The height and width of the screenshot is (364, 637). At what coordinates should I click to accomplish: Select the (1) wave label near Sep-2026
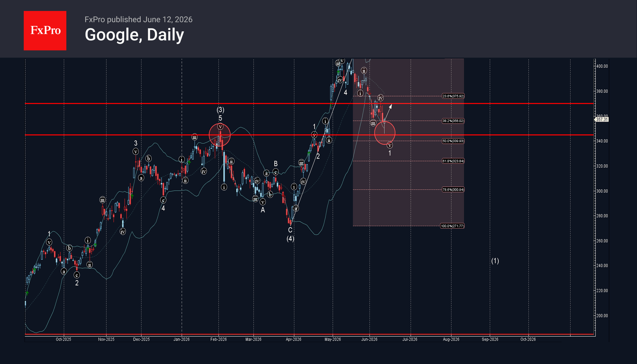pos(495,261)
